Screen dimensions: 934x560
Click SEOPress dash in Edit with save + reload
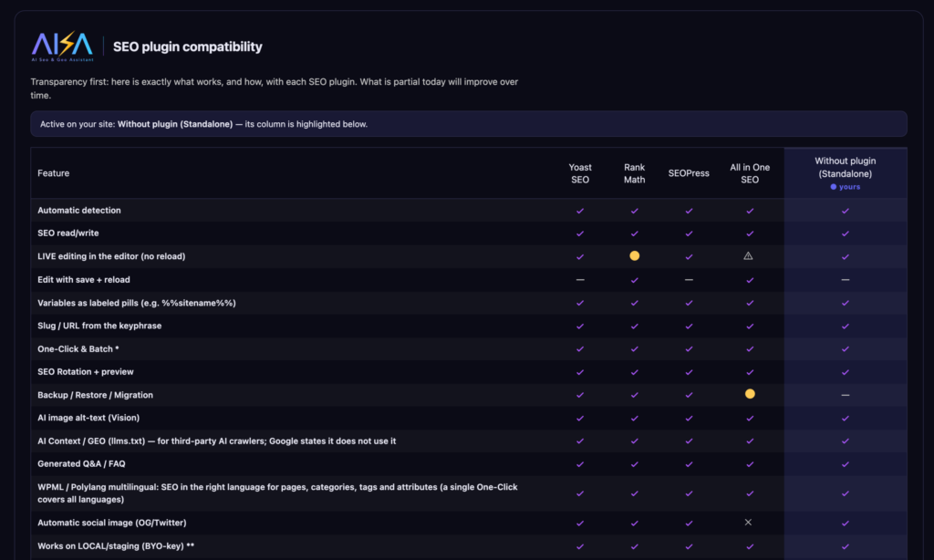[x=689, y=279]
